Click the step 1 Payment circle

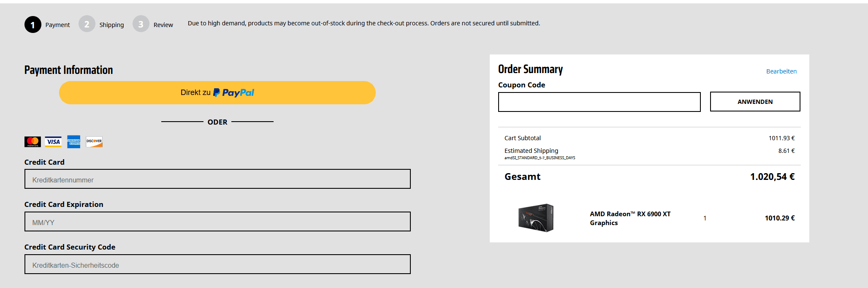(x=33, y=24)
